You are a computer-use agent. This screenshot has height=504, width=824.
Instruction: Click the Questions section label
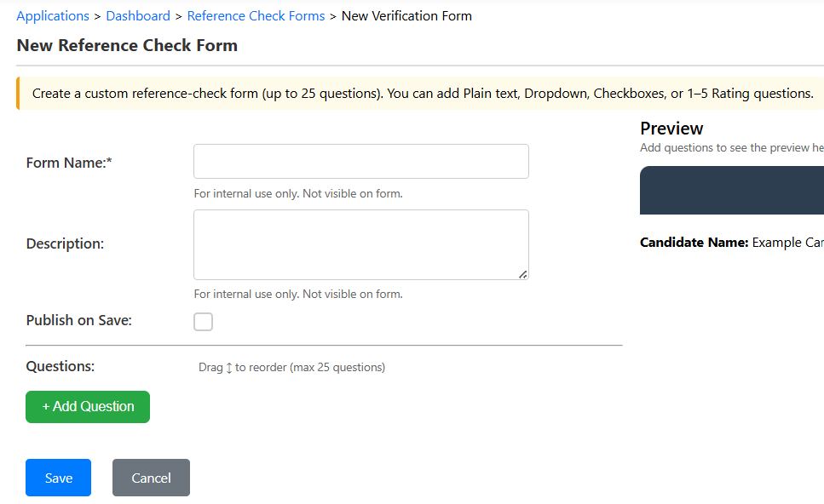60,366
